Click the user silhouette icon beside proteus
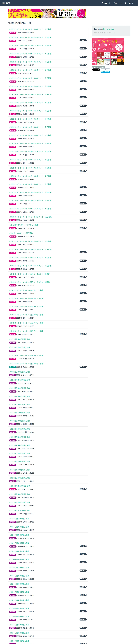138x644 pixels. point(95,29)
